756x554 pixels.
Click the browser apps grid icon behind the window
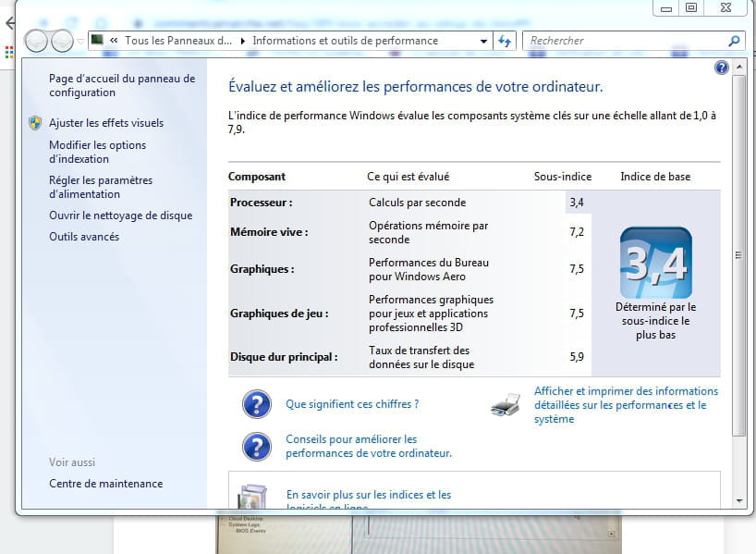[8, 52]
